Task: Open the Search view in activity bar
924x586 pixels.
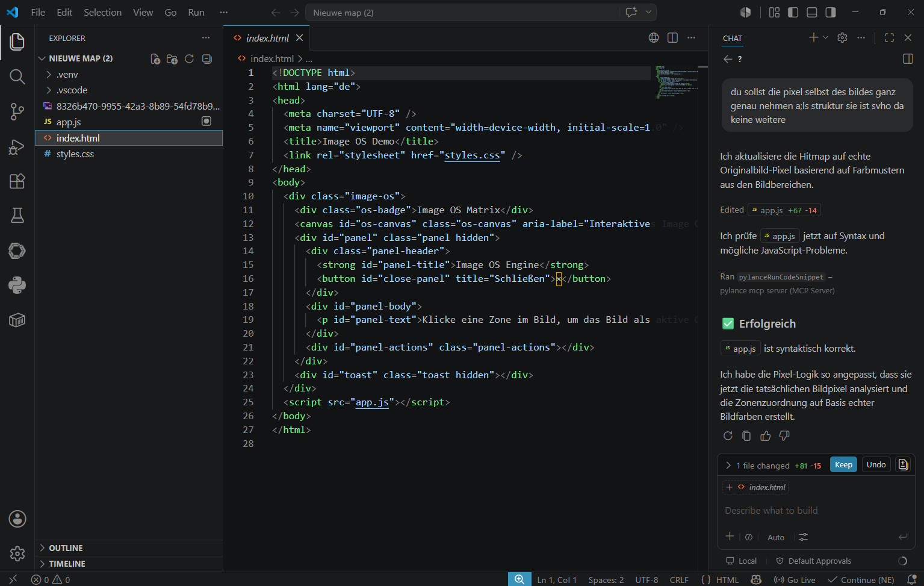Action: click(17, 76)
